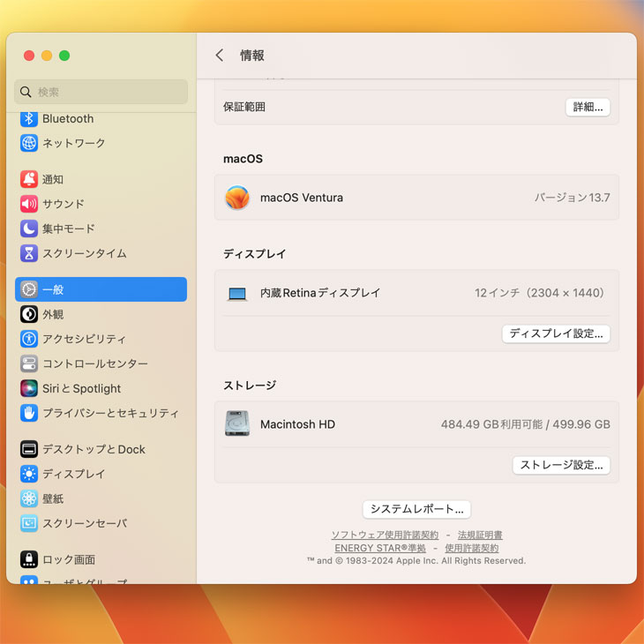This screenshot has height=644, width=644.
Task: Click the macOS Ventura logo icon
Action: (x=237, y=198)
